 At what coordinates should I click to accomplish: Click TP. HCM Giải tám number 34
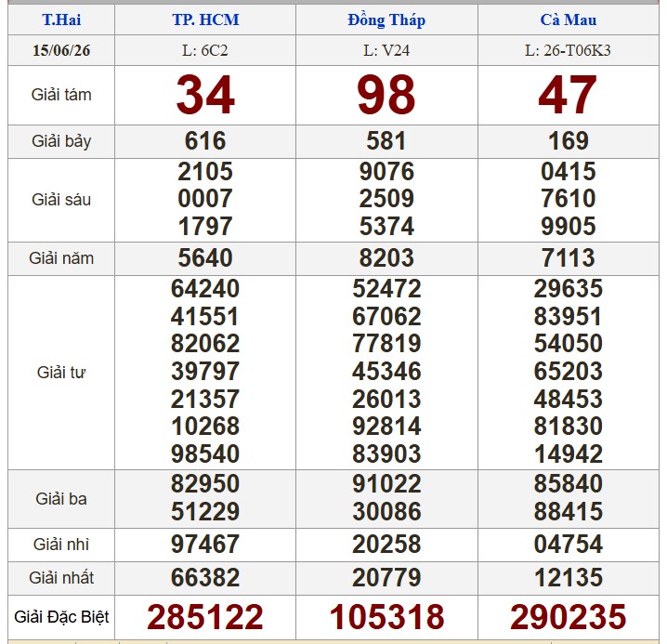205,95
